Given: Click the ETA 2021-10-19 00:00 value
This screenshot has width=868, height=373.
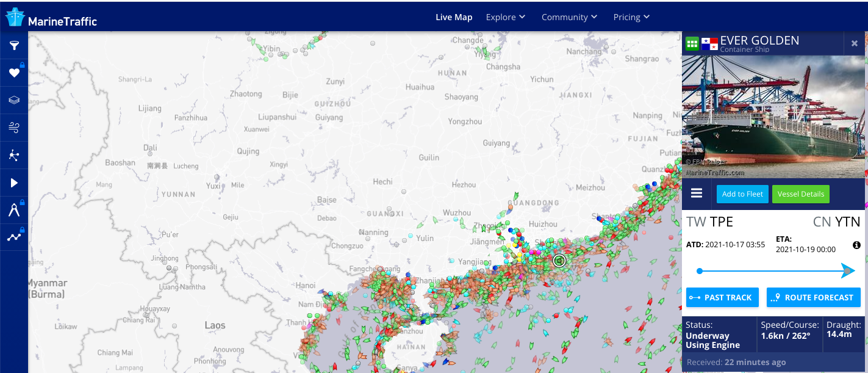Looking at the screenshot, I should pyautogui.click(x=806, y=249).
